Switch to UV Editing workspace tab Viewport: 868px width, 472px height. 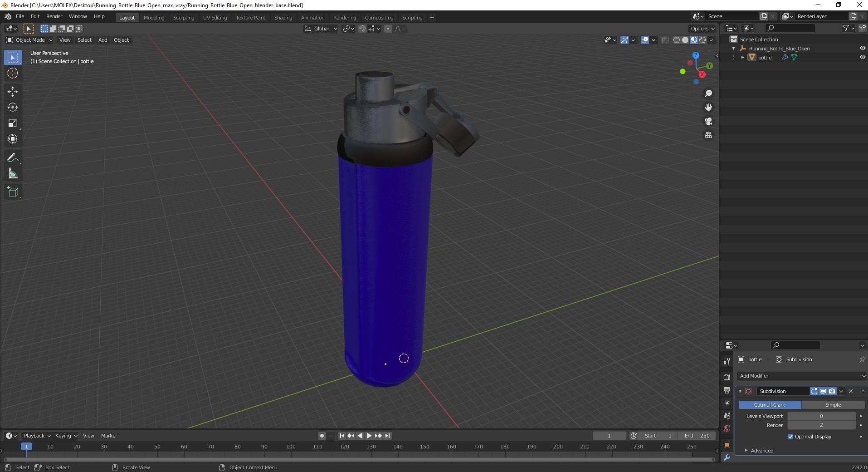point(215,18)
